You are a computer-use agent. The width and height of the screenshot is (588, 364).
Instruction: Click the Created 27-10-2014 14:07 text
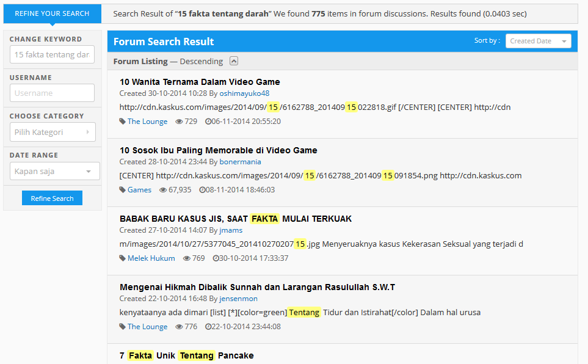163,230
